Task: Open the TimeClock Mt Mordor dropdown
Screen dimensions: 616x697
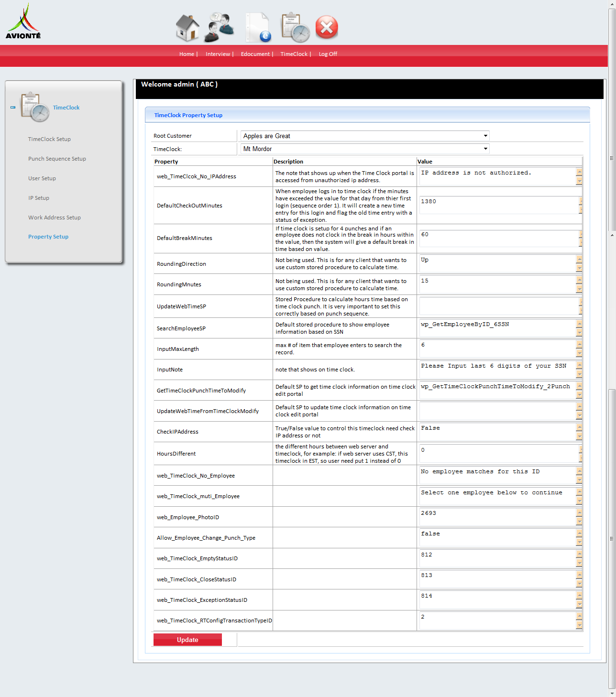Action: [365, 149]
